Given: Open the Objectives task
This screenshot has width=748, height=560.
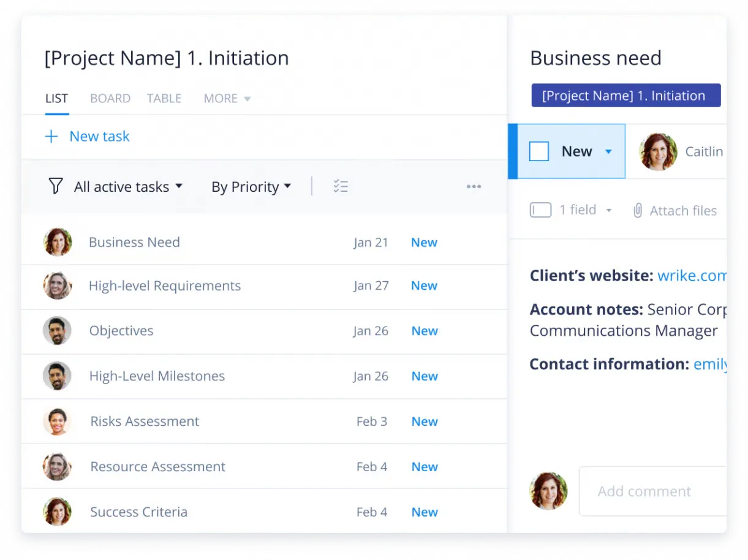Looking at the screenshot, I should click(x=121, y=331).
